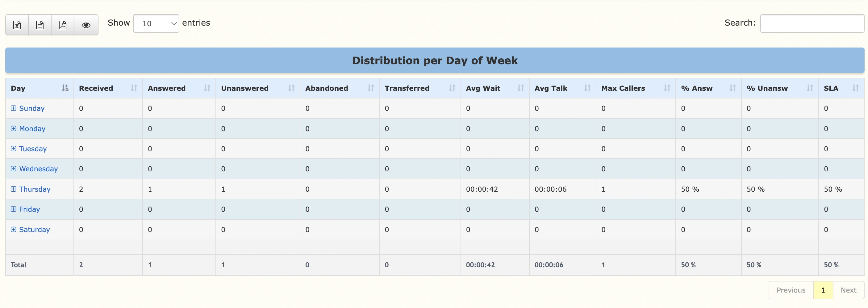Select pagination page 1
The width and height of the screenshot is (868, 308).
[x=823, y=290]
